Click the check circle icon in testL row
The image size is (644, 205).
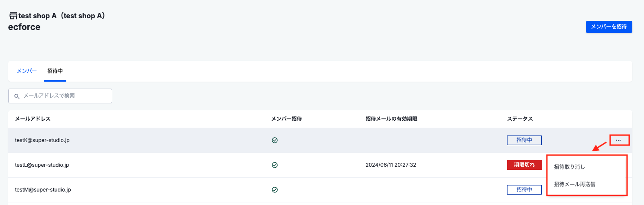[x=274, y=165]
